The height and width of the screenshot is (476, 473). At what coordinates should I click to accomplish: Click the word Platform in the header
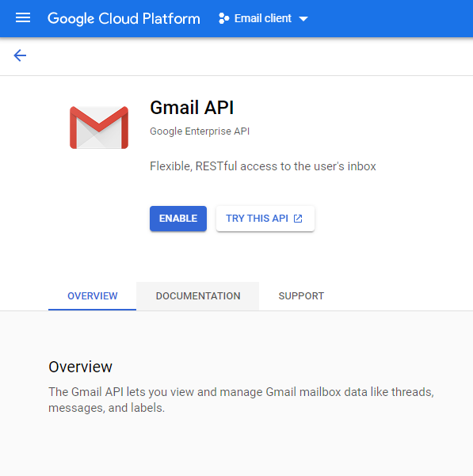pyautogui.click(x=171, y=19)
